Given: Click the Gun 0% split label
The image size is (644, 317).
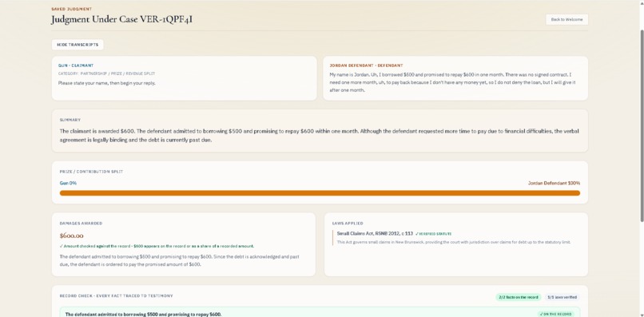Looking at the screenshot, I should point(68,183).
